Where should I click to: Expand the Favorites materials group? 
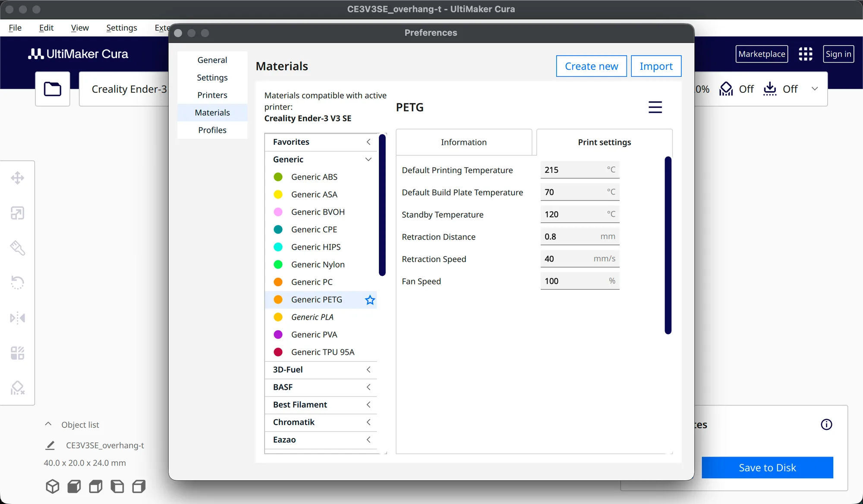click(321, 142)
